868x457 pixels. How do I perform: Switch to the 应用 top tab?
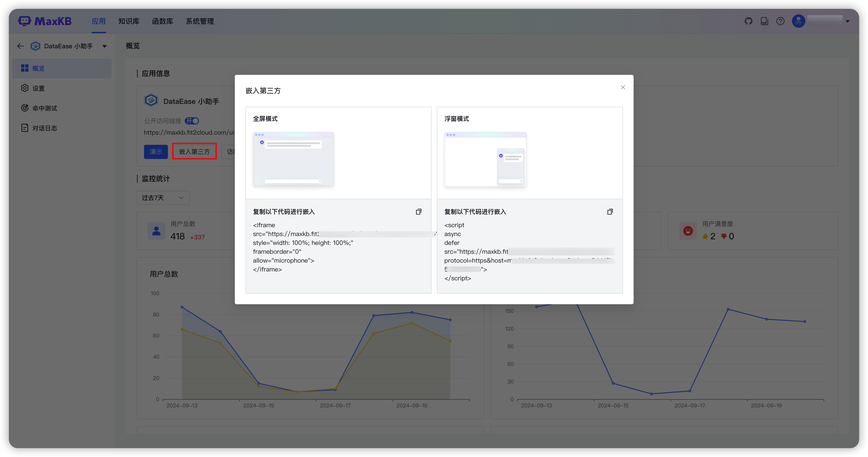99,21
